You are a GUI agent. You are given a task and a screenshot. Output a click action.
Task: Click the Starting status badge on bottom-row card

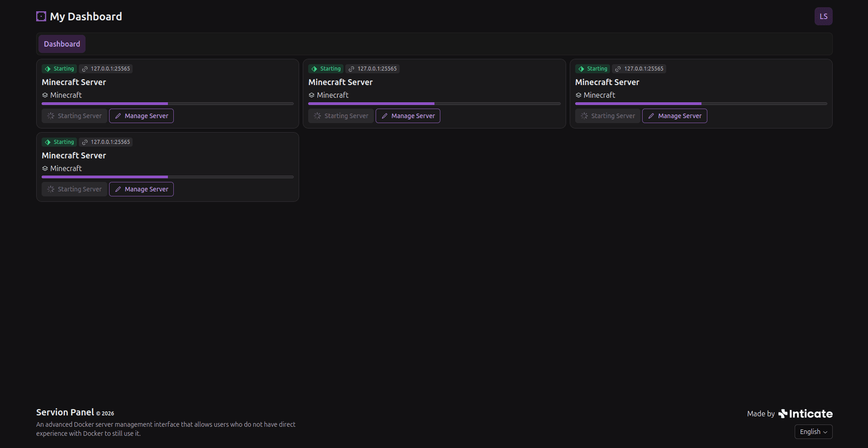tap(59, 142)
